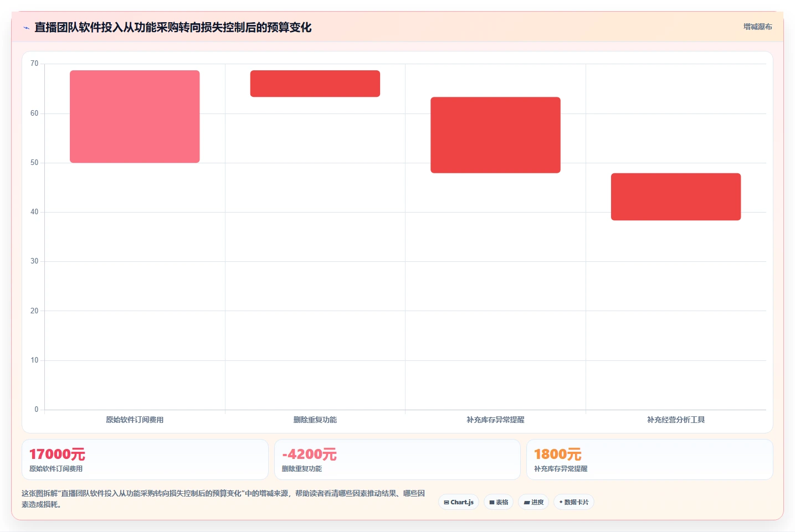795x532 pixels.
Task: Click x-axis label 删除重复功能
Action: point(315,420)
